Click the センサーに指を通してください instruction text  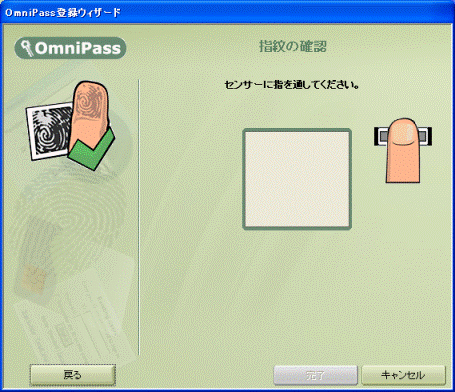click(x=292, y=85)
